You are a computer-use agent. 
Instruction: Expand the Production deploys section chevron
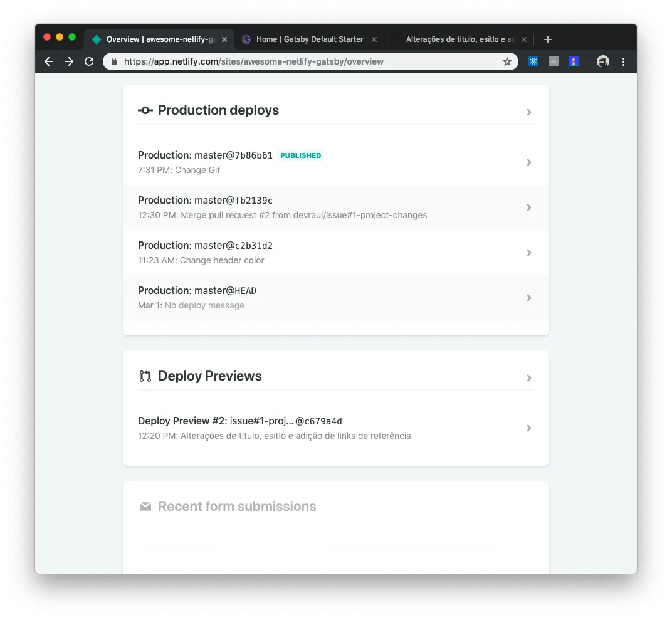click(529, 112)
